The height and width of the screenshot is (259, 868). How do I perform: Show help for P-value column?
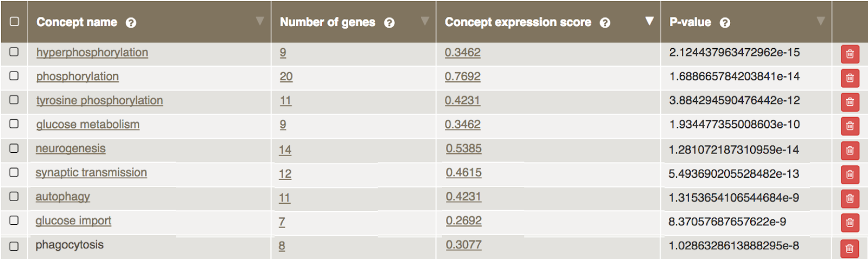[725, 23]
